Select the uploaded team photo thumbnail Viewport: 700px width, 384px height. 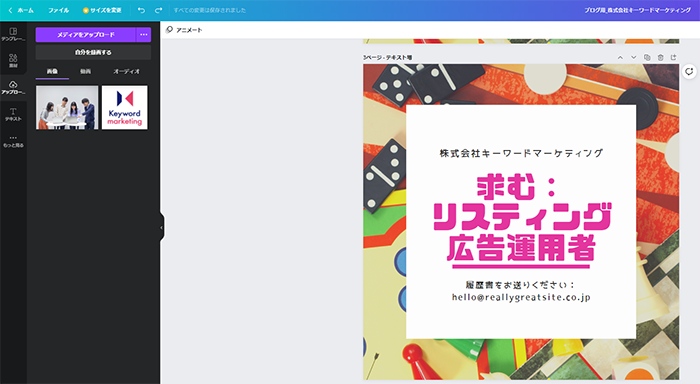point(67,108)
